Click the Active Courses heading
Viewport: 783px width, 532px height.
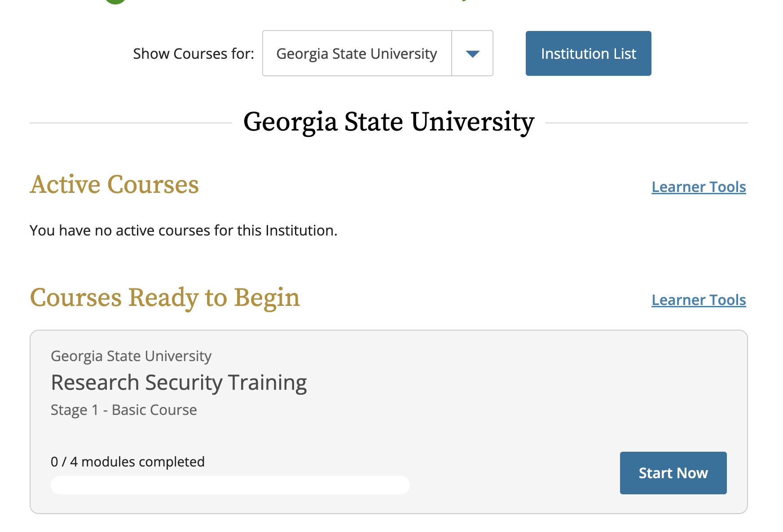pos(114,184)
